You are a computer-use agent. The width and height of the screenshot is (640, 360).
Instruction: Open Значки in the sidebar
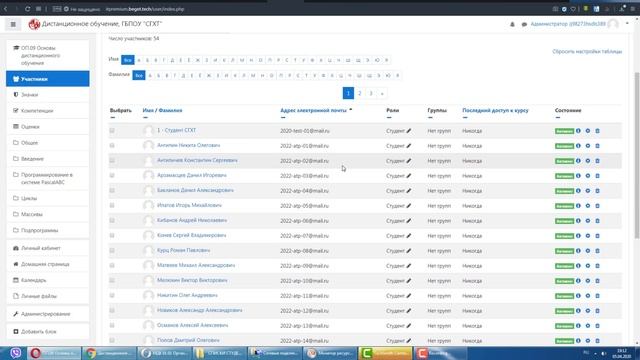(x=48, y=95)
